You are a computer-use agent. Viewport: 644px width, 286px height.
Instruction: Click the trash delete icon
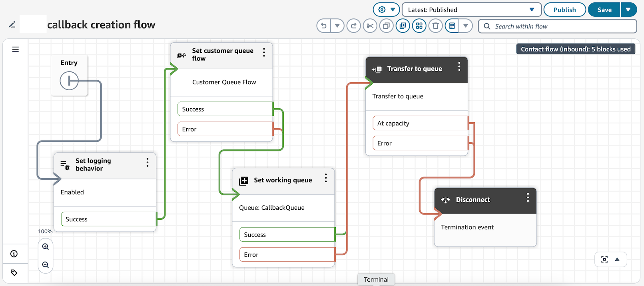(x=435, y=26)
